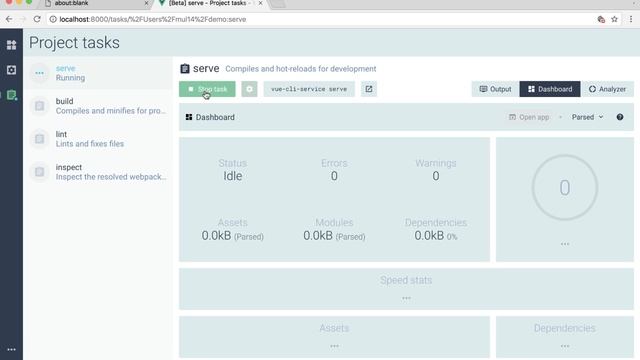
Task: Select the lint task in list
Action: click(98, 139)
